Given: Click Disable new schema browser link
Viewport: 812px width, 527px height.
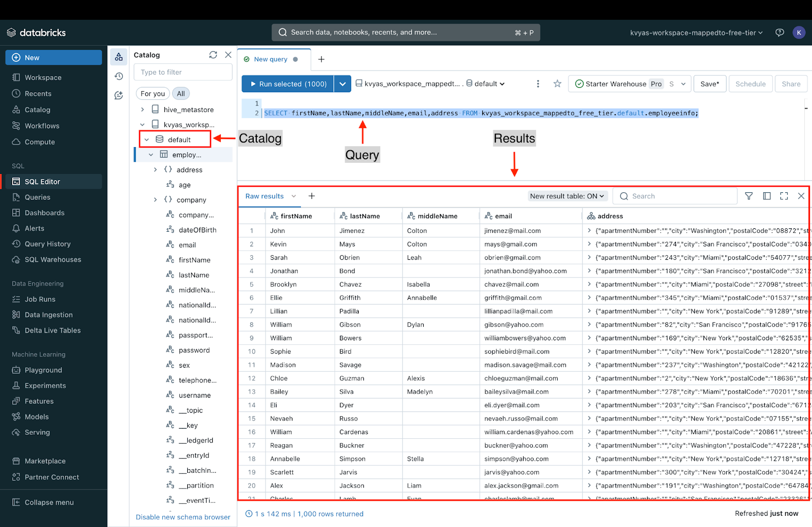Looking at the screenshot, I should (x=183, y=517).
